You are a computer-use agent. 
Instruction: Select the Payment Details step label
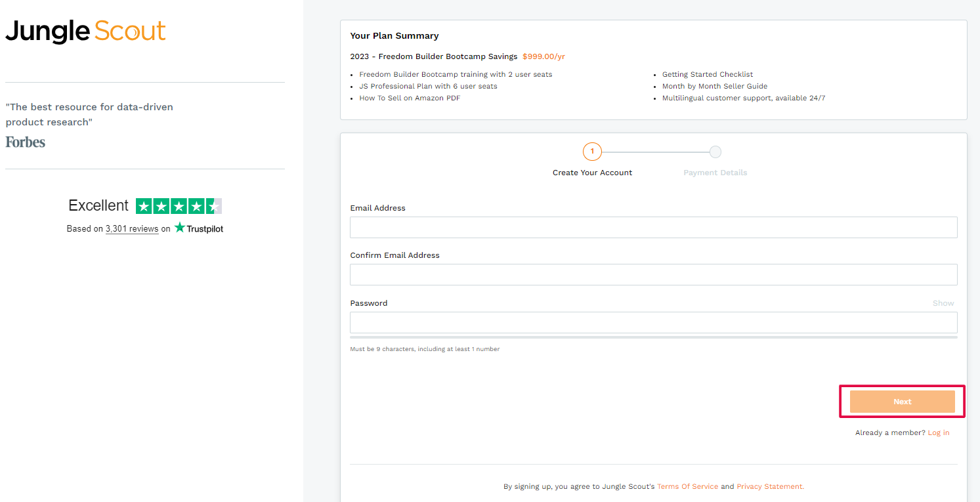[715, 173]
